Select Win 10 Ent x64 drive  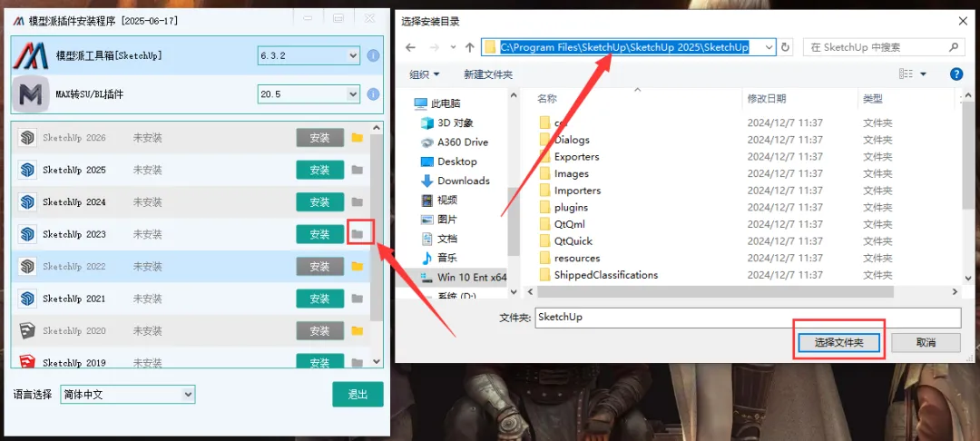pos(464,277)
